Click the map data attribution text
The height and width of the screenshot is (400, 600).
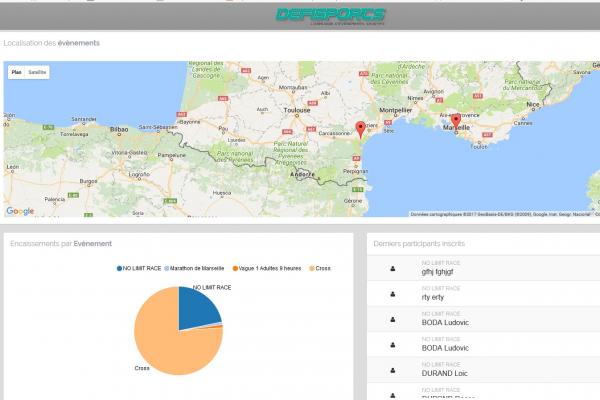(504, 214)
